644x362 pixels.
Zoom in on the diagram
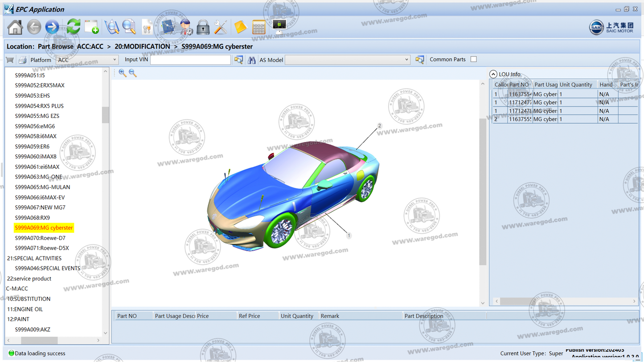[123, 73]
